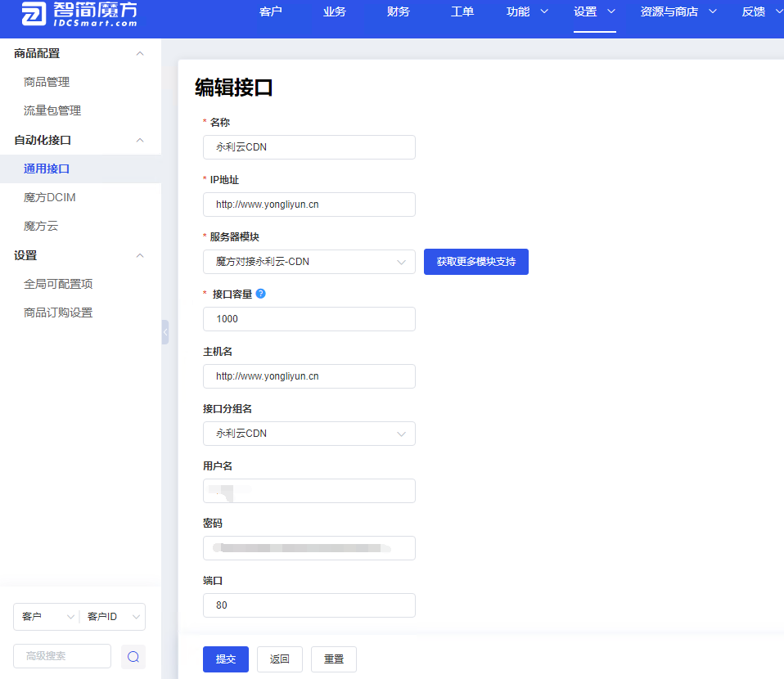Open the 财务 top menu
Viewport: 784px width, 679px height.
coord(399,11)
